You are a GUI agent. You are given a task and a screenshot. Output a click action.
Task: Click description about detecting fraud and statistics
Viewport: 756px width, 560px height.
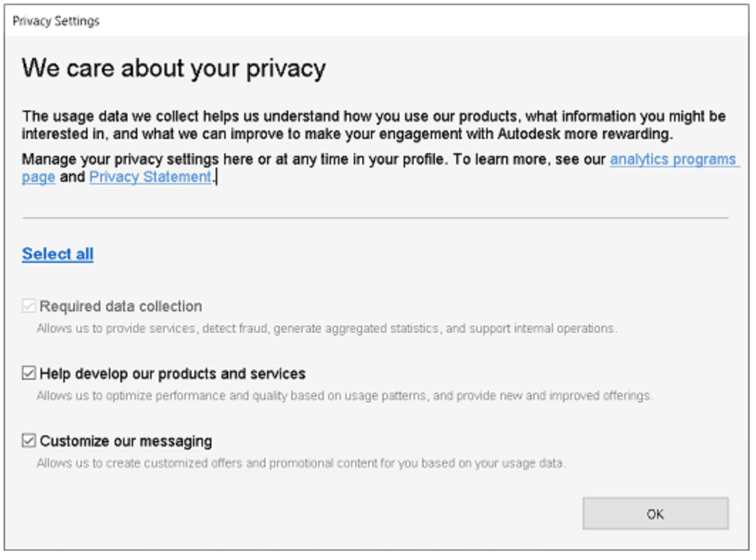(x=327, y=328)
